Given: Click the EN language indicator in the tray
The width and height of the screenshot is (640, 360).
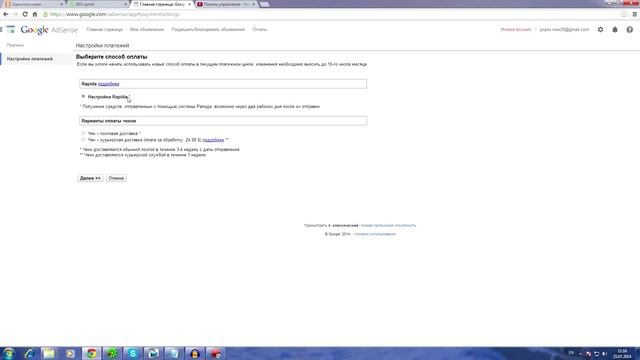Looking at the screenshot, I should coord(571,353).
